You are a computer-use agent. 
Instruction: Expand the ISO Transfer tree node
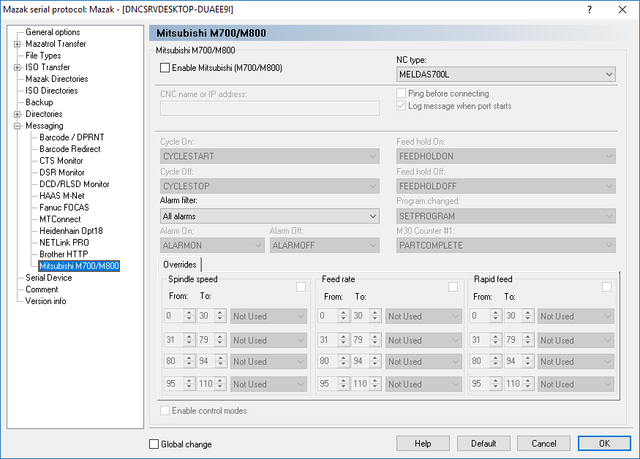pyautogui.click(x=17, y=67)
